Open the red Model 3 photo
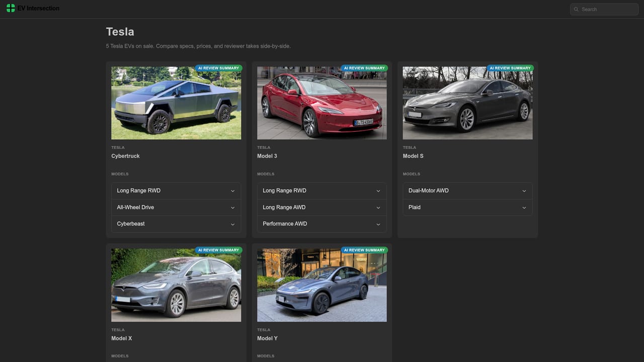This screenshot has width=644, height=362. point(322,103)
